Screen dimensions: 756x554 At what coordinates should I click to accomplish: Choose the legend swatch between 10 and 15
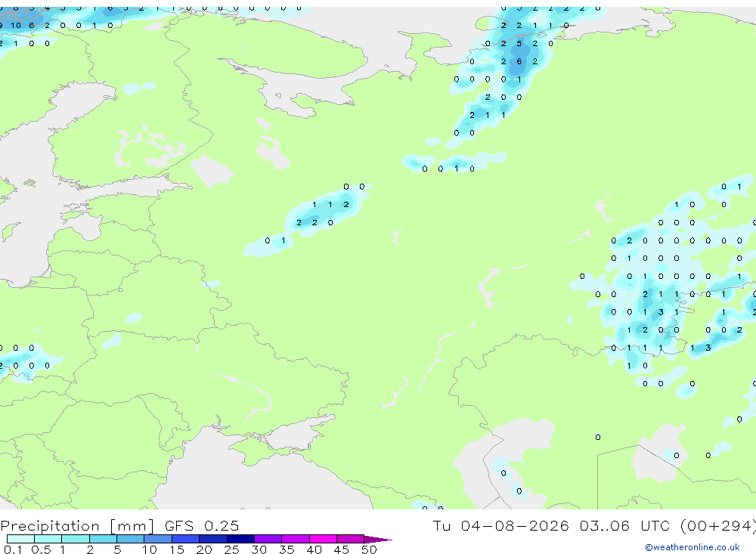[158, 539]
